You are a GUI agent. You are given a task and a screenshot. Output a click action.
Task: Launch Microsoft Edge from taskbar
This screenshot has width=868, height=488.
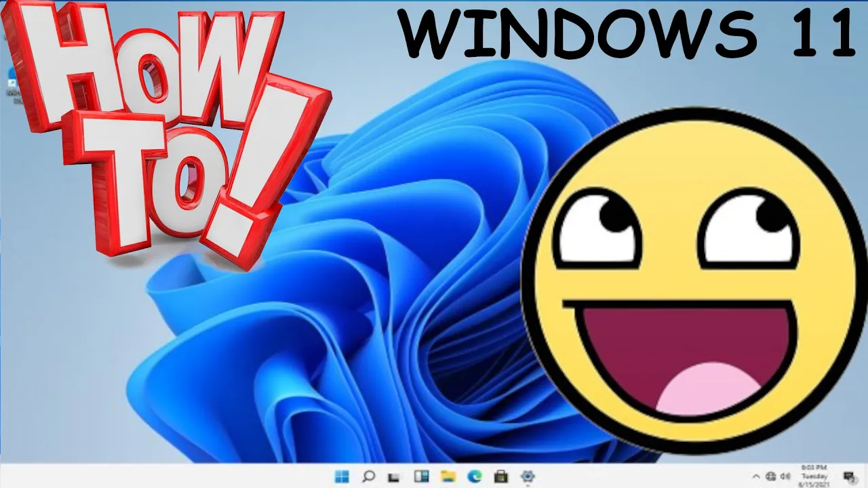475,476
